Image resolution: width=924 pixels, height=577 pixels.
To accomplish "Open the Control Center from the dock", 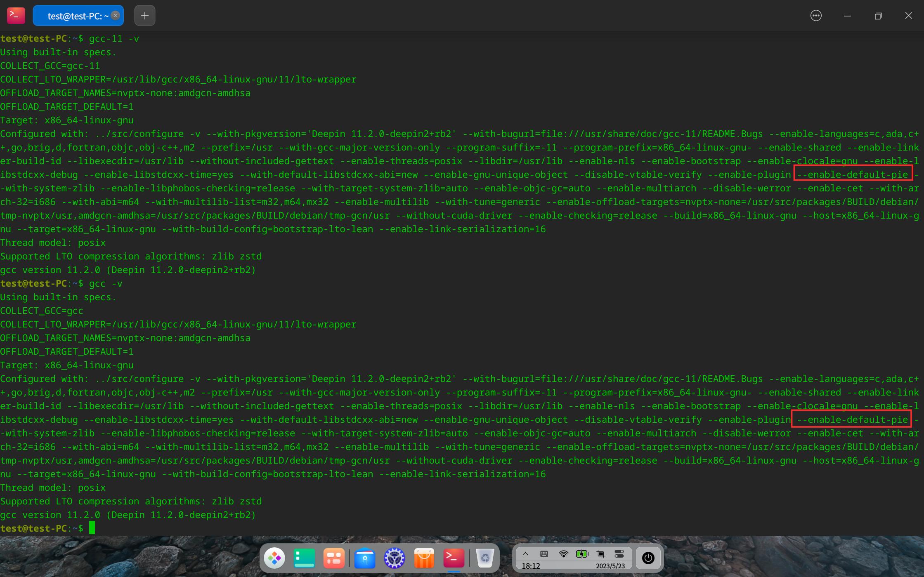I will 395,558.
